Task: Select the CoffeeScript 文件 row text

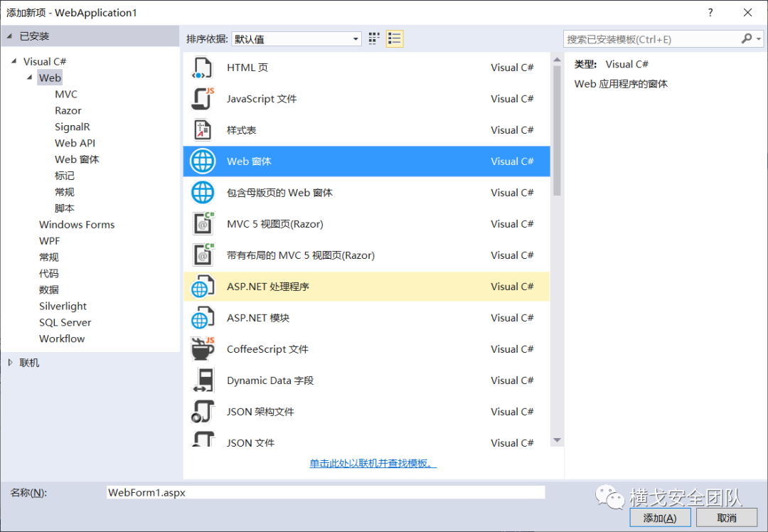Action: (267, 349)
